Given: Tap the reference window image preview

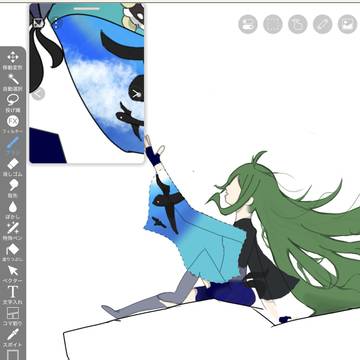Looking at the screenshot, I should pos(87,83).
